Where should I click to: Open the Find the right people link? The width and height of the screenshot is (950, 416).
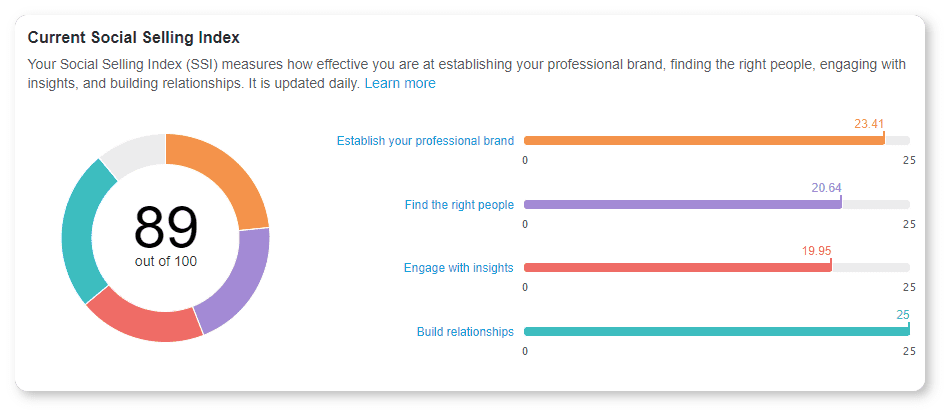459,205
